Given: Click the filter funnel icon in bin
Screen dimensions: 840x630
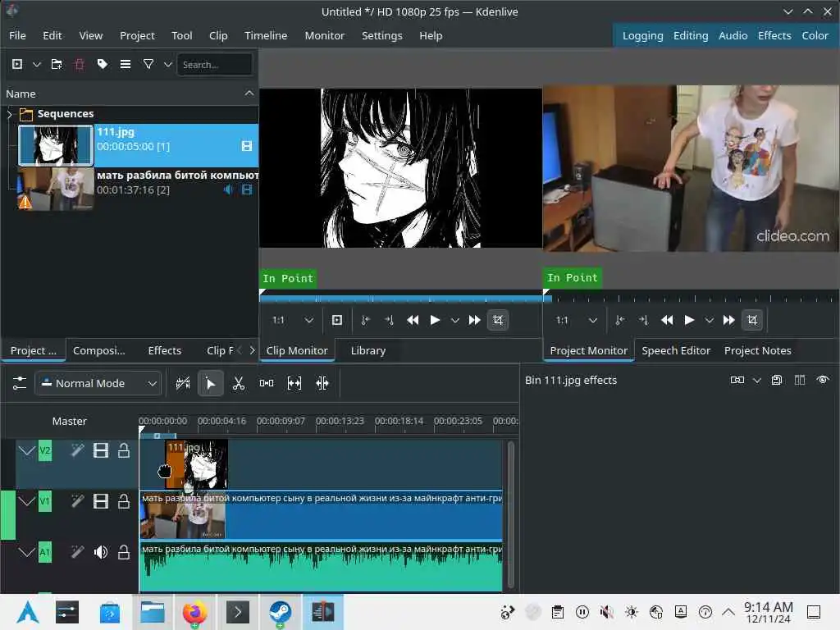Looking at the screenshot, I should click(148, 64).
